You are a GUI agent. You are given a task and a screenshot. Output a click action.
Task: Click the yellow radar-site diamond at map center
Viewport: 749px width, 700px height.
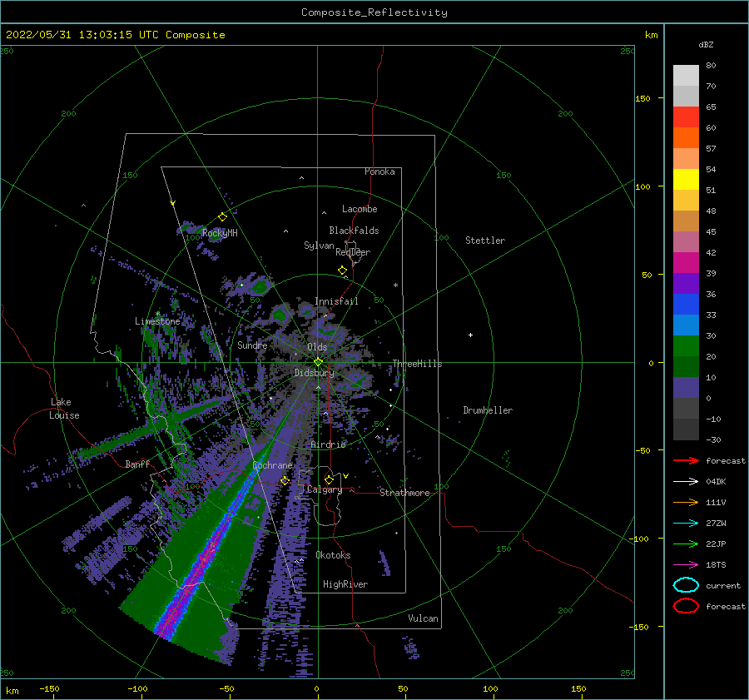tap(318, 362)
